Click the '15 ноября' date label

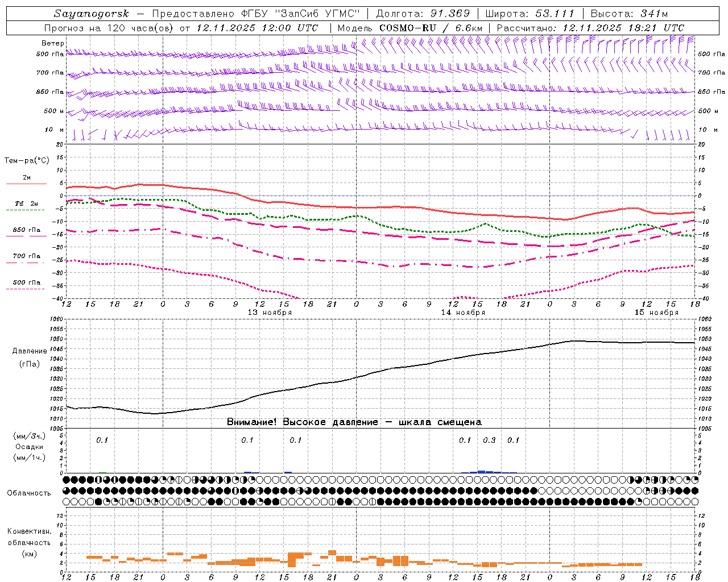click(x=657, y=313)
